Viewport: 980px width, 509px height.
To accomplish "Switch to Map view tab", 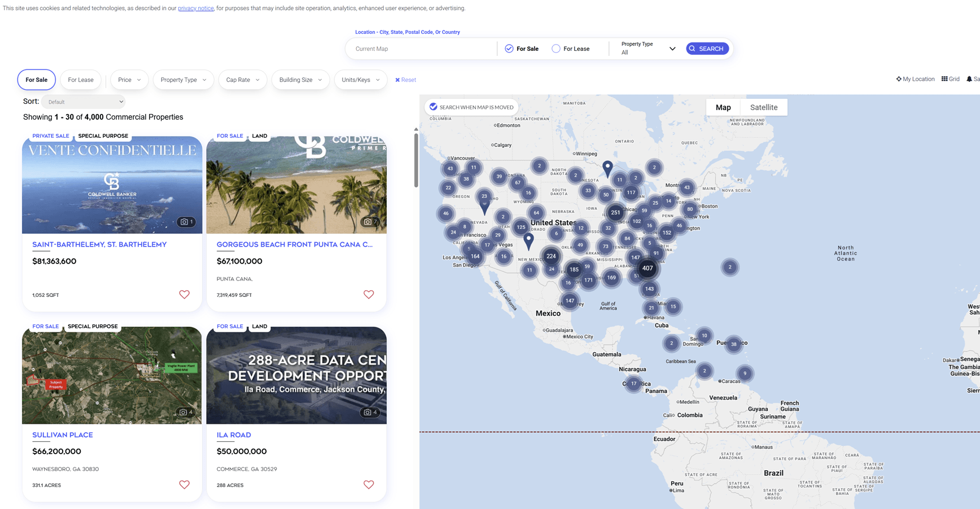I will coord(723,107).
